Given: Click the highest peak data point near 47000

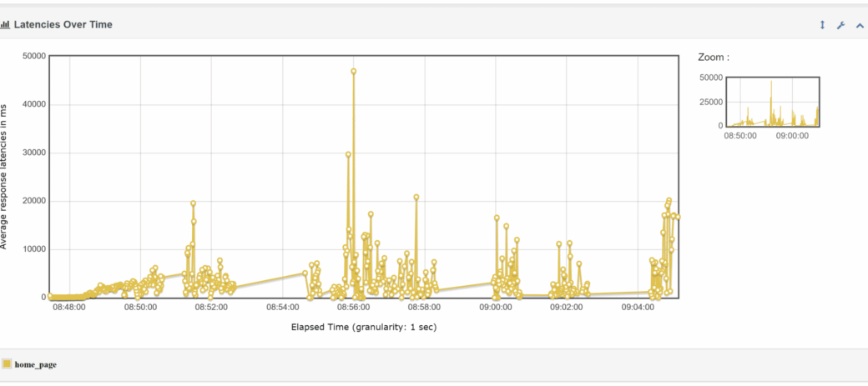Looking at the screenshot, I should [x=354, y=72].
